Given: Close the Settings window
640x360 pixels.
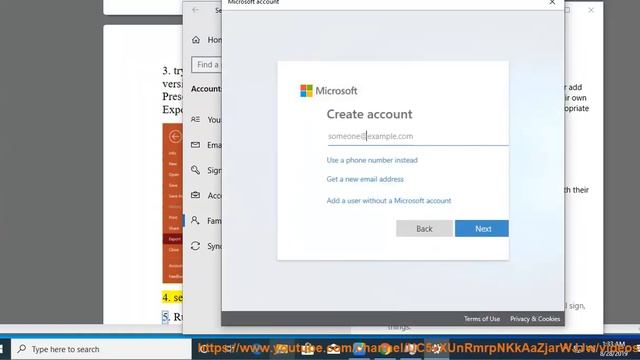Looking at the screenshot, I should pyautogui.click(x=591, y=10).
